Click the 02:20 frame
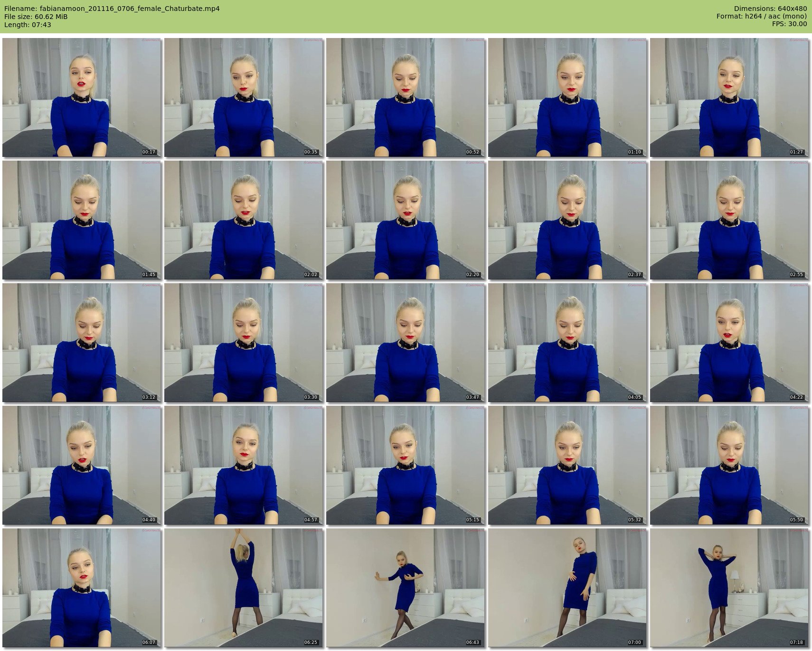Image resolution: width=812 pixels, height=651 pixels. 406,220
